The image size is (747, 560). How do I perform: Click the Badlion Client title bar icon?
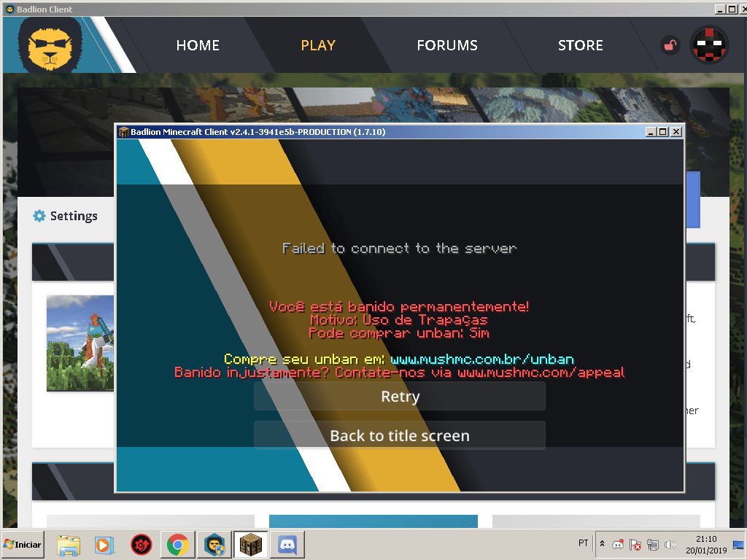[x=9, y=9]
